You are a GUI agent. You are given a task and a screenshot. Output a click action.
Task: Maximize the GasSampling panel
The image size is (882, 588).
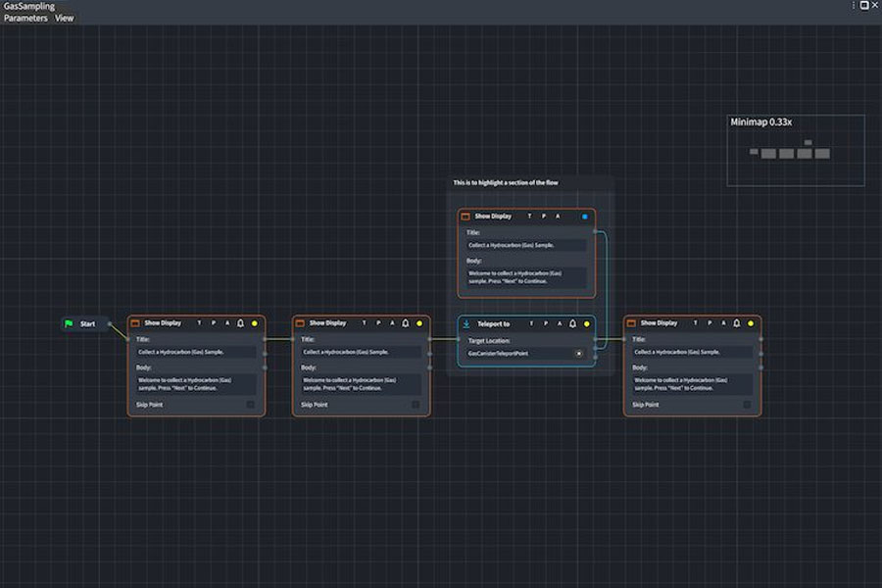[x=864, y=5]
